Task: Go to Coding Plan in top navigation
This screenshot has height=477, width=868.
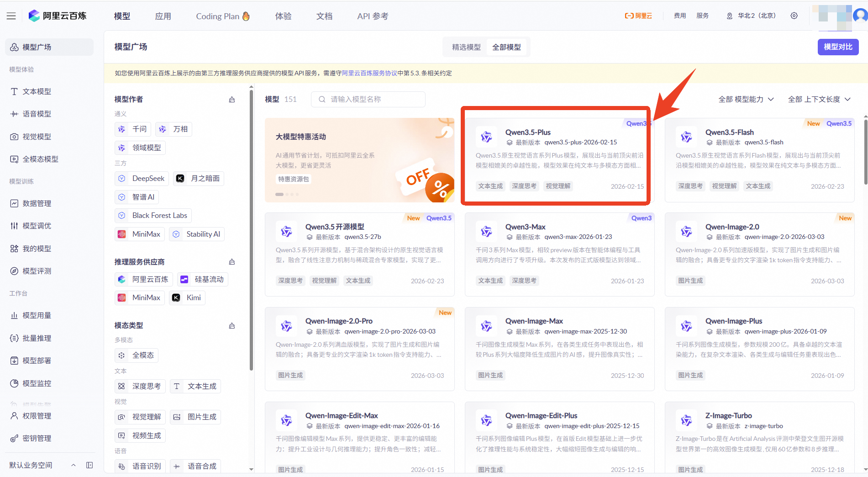Action: point(223,16)
